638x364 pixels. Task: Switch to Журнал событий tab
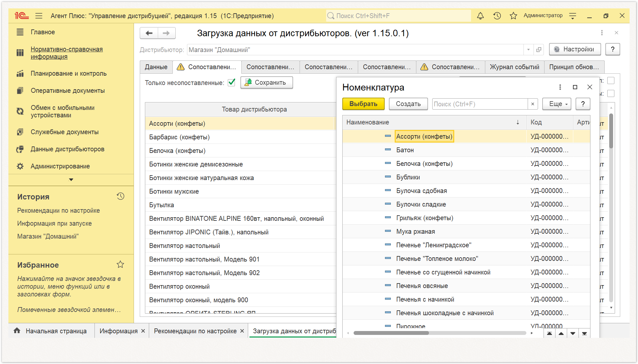pyautogui.click(x=514, y=67)
